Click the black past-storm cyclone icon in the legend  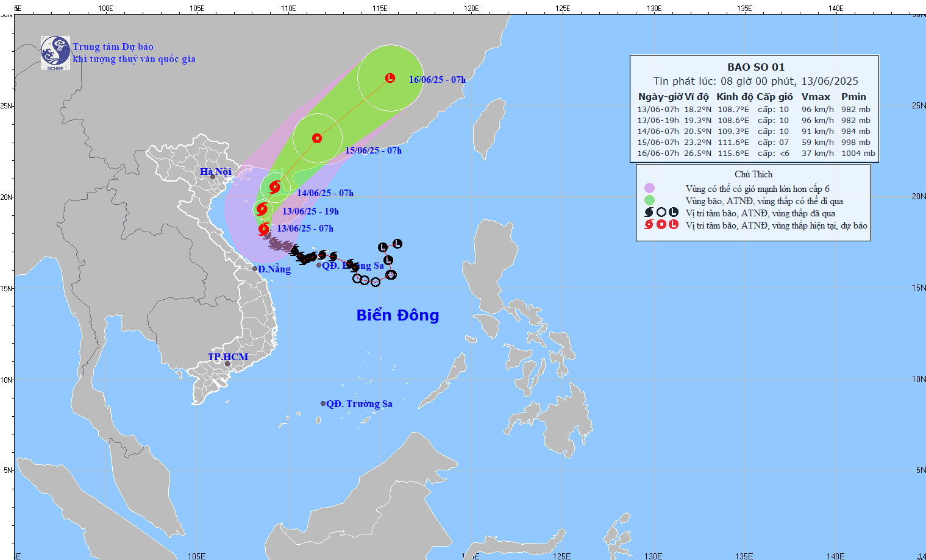point(649,212)
